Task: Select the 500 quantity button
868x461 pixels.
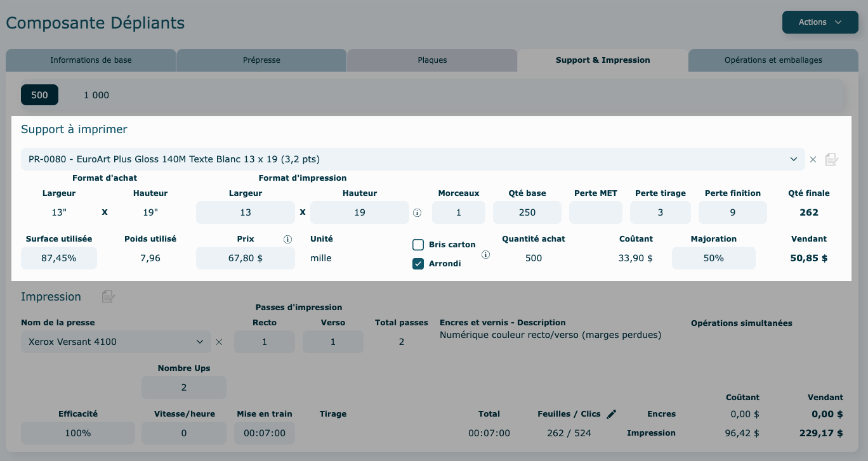Action: (x=39, y=95)
